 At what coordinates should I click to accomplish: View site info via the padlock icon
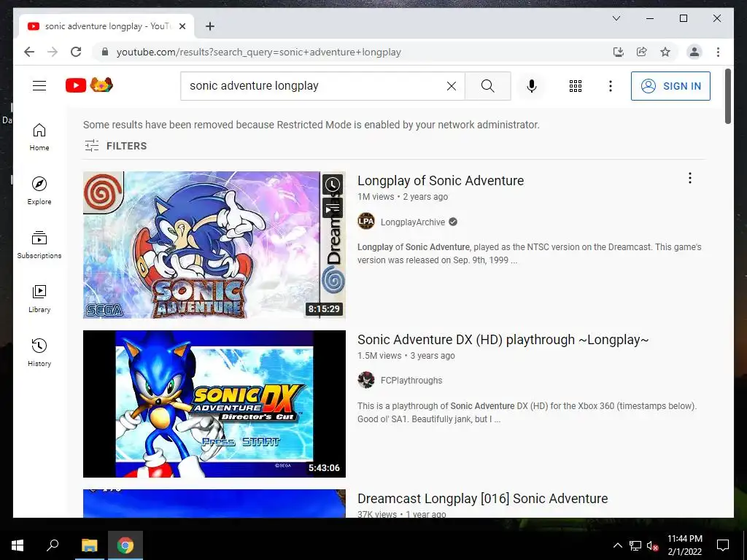105,52
